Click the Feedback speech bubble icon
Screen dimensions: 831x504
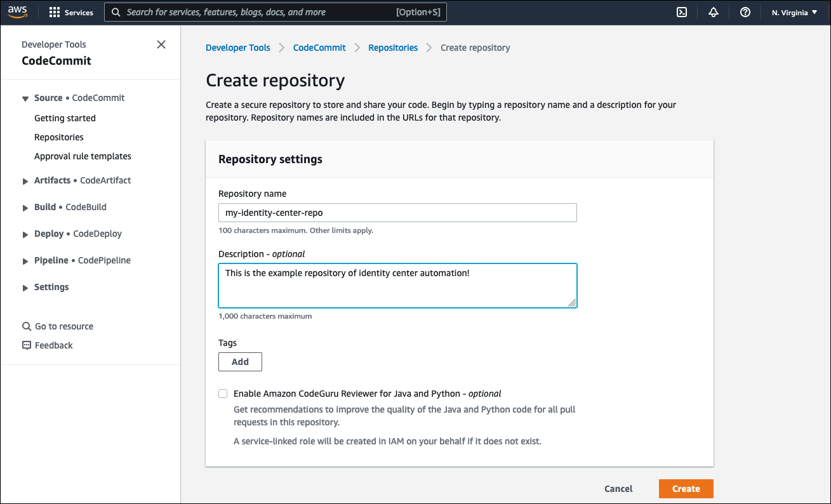tap(27, 345)
